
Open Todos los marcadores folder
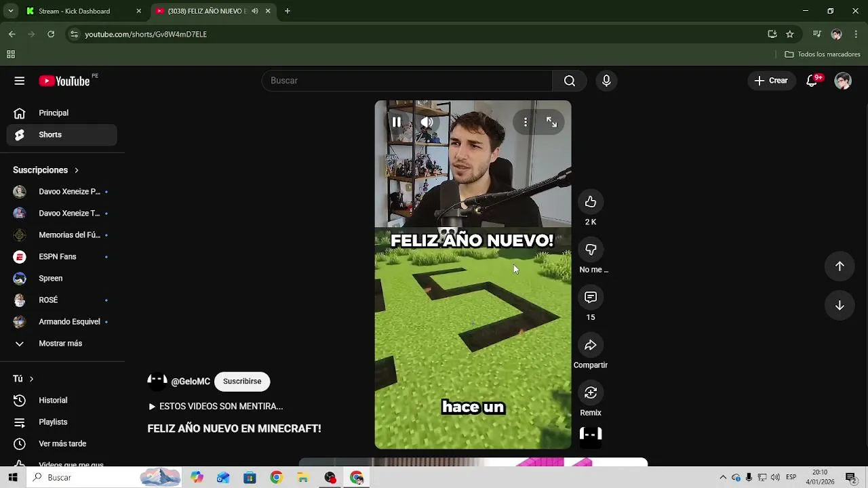click(823, 54)
